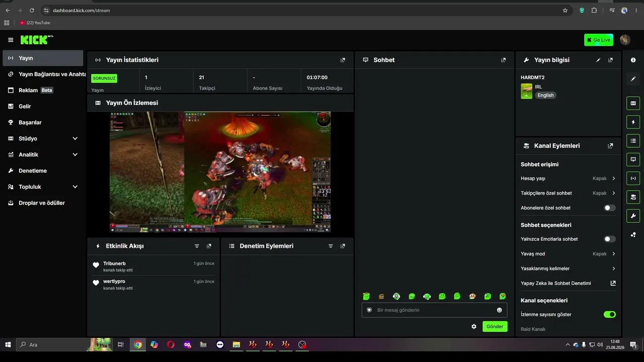Open the Denetim Eylemleri filter icon

point(331,246)
